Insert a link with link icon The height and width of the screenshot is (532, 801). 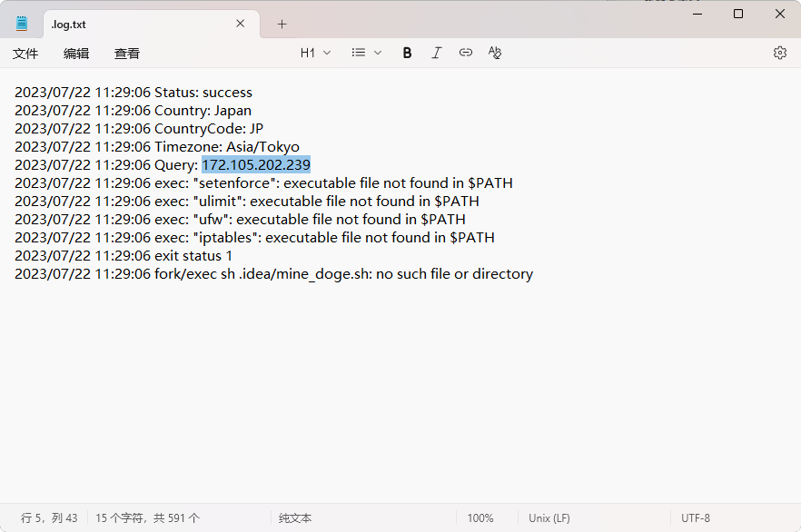tap(465, 53)
